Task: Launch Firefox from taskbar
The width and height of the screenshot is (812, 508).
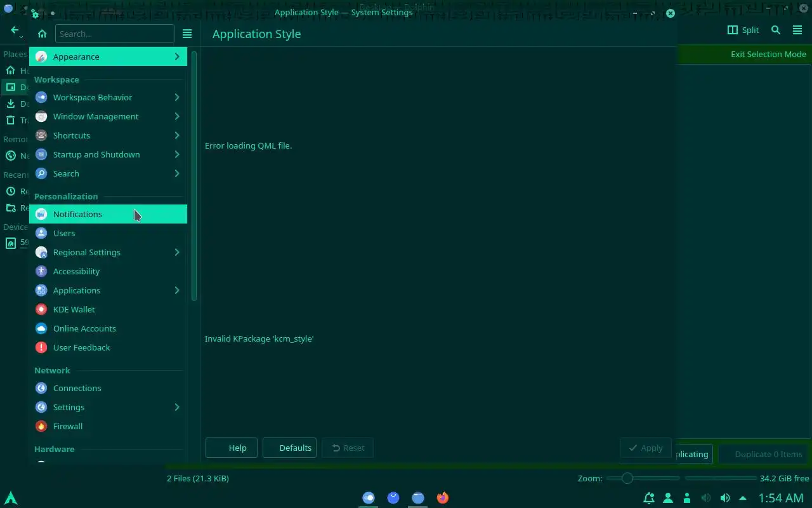Action: click(443, 498)
